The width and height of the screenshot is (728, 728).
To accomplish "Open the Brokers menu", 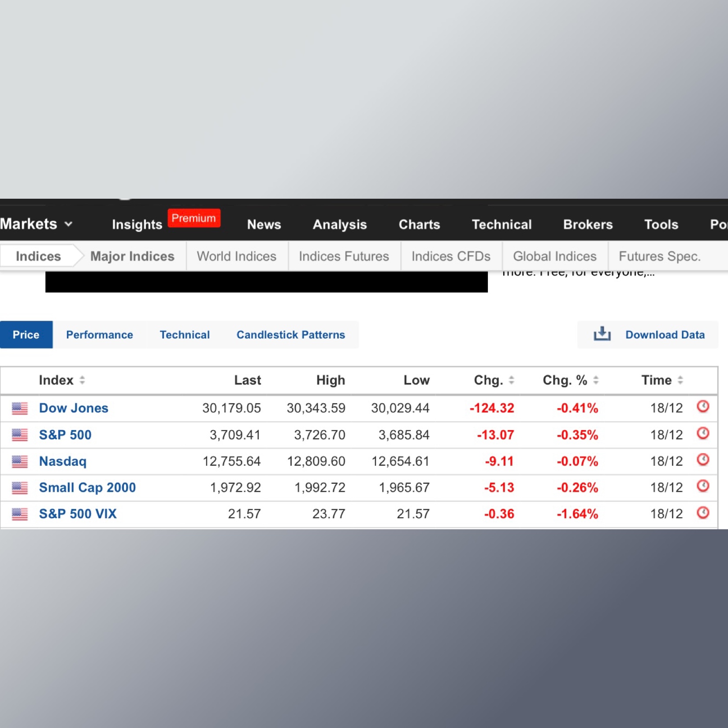I will coord(588,224).
